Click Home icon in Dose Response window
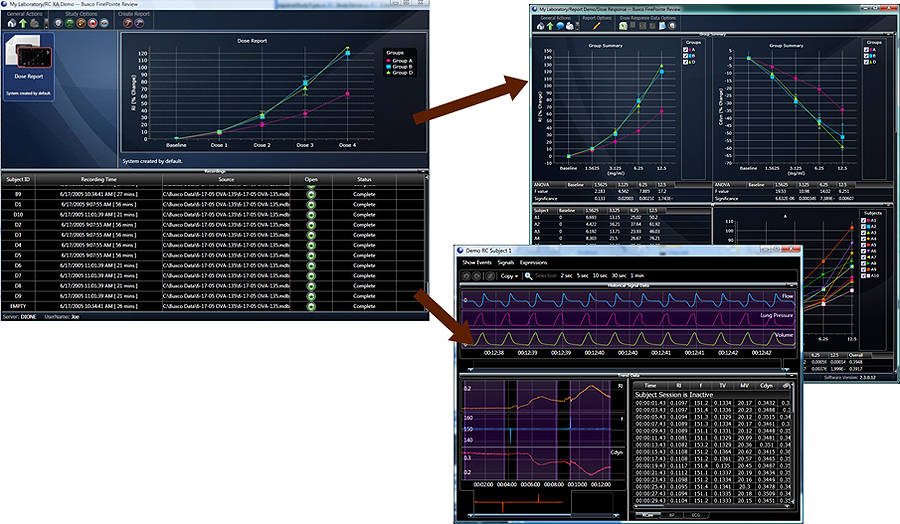The width and height of the screenshot is (900, 524). [x=541, y=26]
